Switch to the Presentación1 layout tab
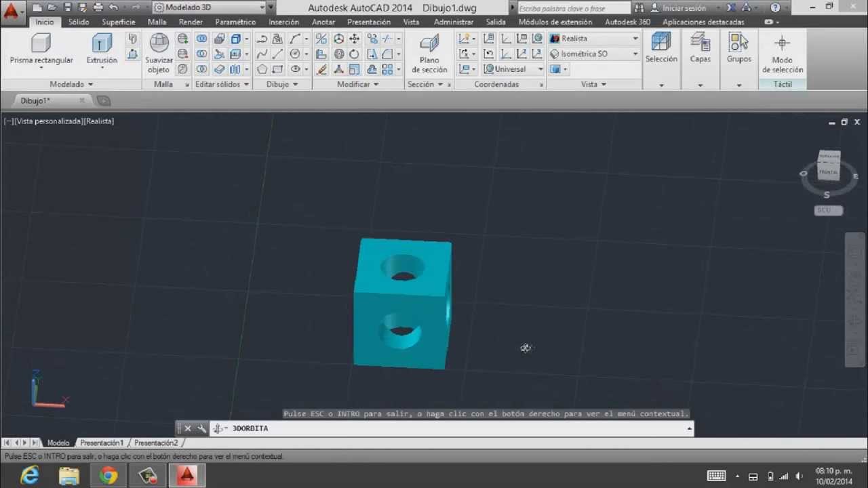The image size is (868, 488). tap(102, 443)
